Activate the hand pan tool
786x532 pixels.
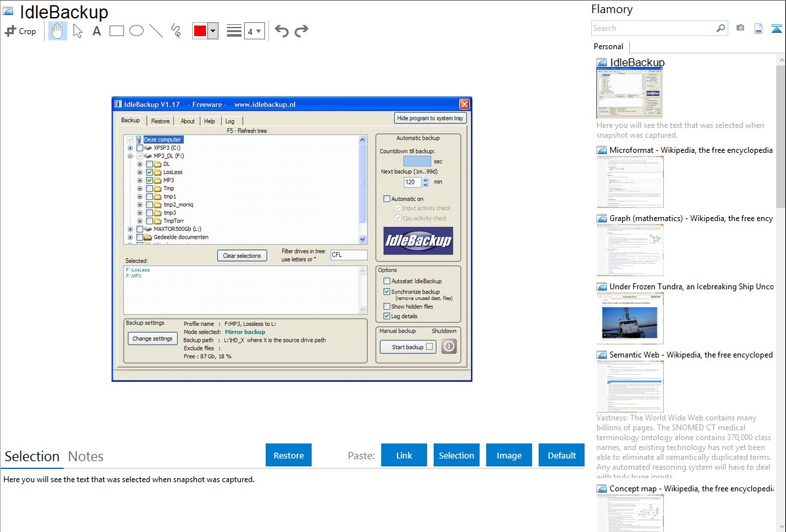pos(58,31)
